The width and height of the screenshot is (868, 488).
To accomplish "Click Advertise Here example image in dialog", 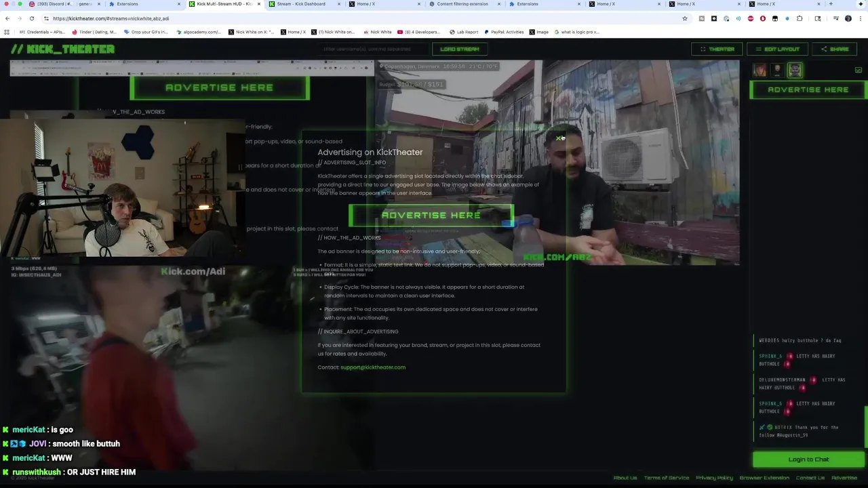I will tap(431, 215).
